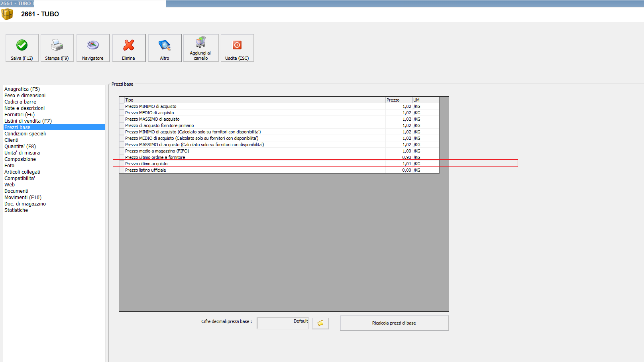This screenshot has height=362, width=644.
Task: Click the Cifre decimali prezzi base field
Action: [x=283, y=323]
